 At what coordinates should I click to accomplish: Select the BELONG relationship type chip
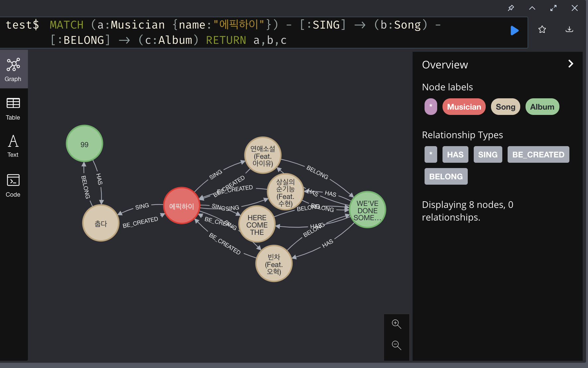click(446, 176)
